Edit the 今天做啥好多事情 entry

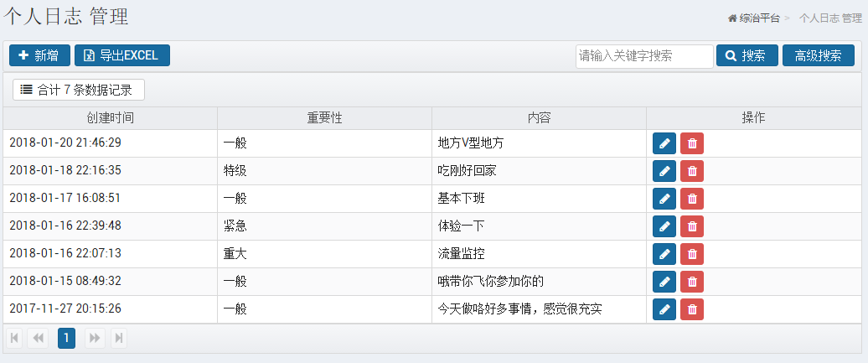point(664,310)
